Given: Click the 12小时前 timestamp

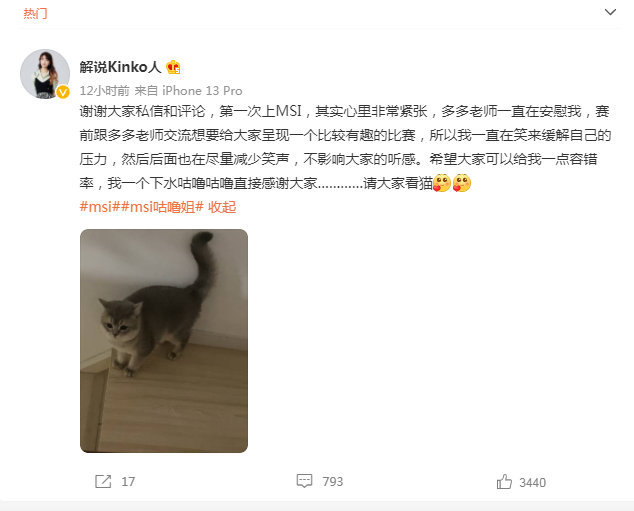Looking at the screenshot, I should tap(104, 91).
